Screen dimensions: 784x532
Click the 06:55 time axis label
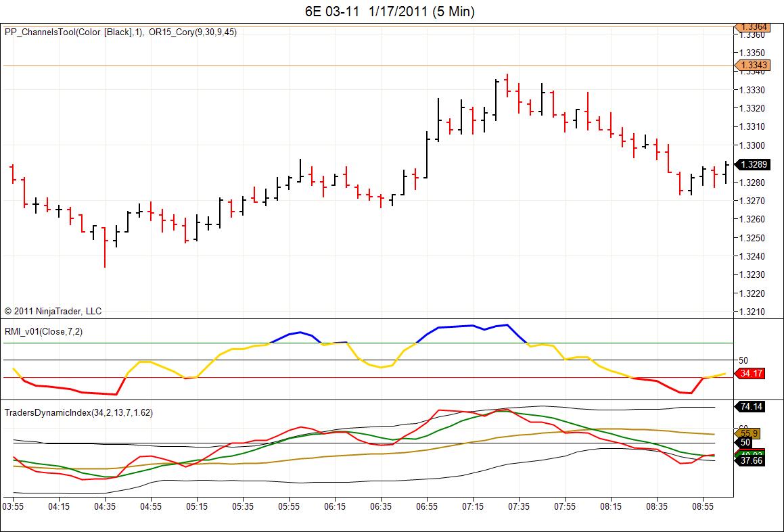[427, 506]
